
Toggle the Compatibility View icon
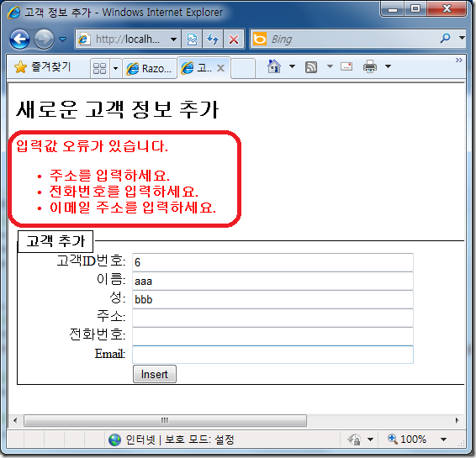point(192,39)
